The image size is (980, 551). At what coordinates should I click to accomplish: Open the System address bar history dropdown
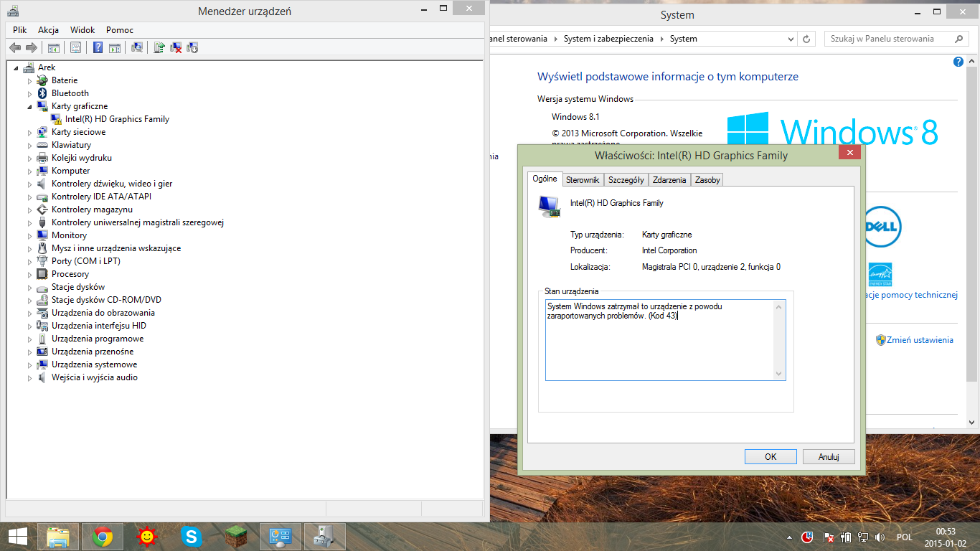791,39
